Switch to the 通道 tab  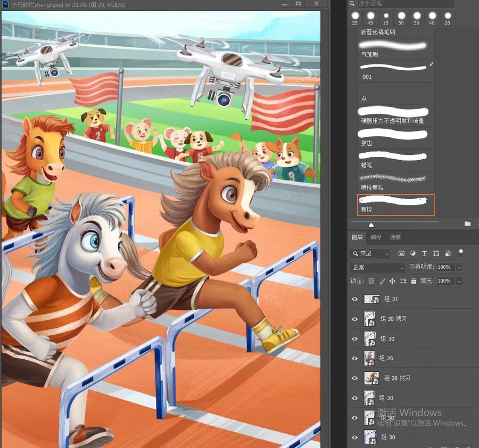point(395,237)
